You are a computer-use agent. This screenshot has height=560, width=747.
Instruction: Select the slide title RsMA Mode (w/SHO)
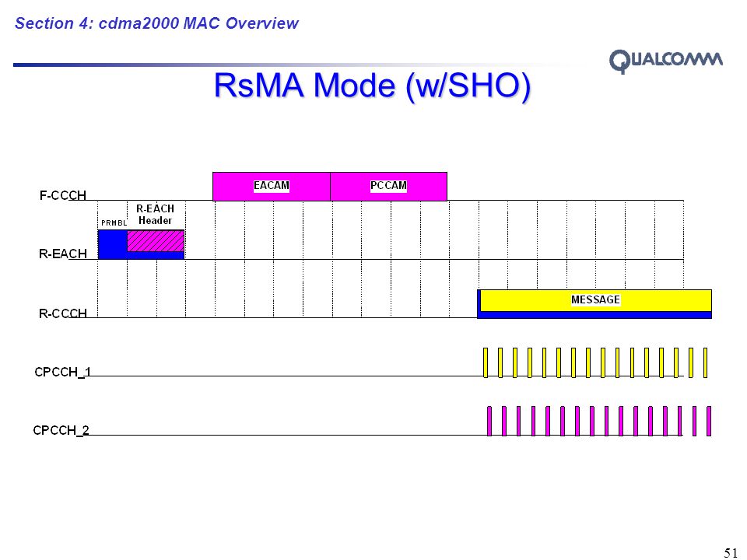372,86
